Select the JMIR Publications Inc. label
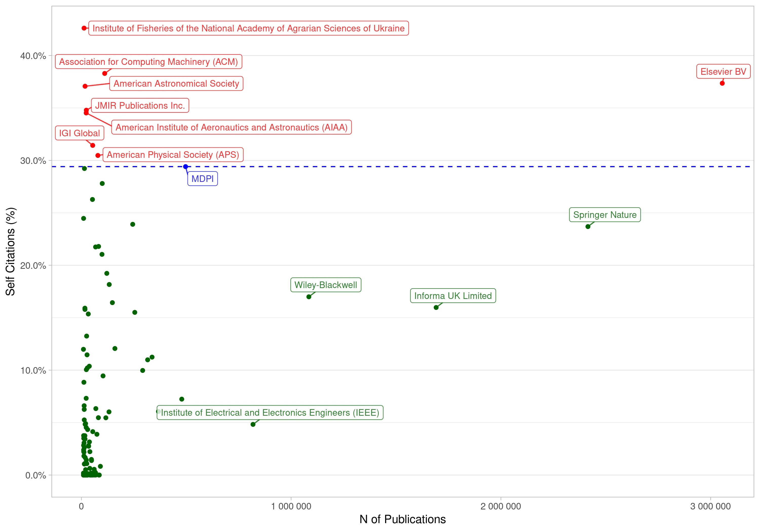 pyautogui.click(x=140, y=106)
